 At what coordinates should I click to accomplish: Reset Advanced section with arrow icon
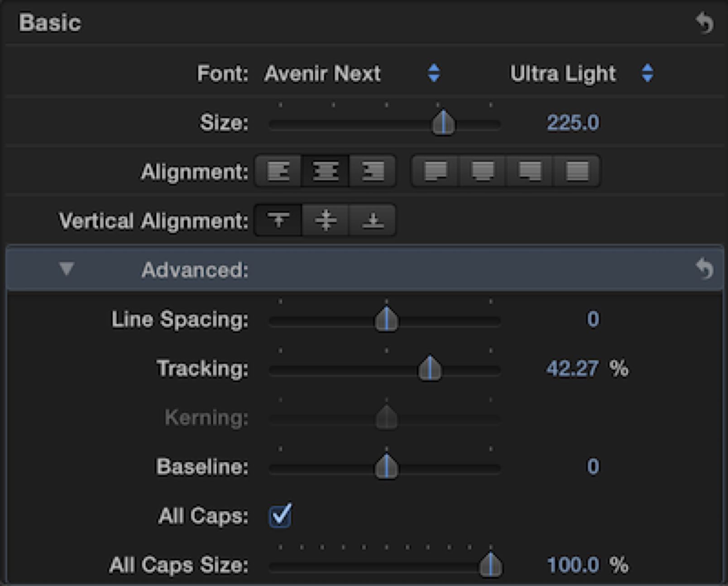[x=704, y=269]
